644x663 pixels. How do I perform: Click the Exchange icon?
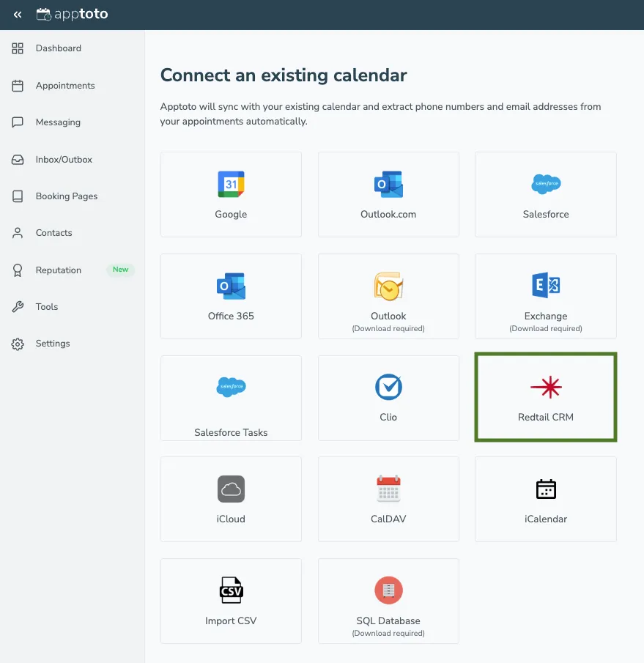tap(546, 286)
